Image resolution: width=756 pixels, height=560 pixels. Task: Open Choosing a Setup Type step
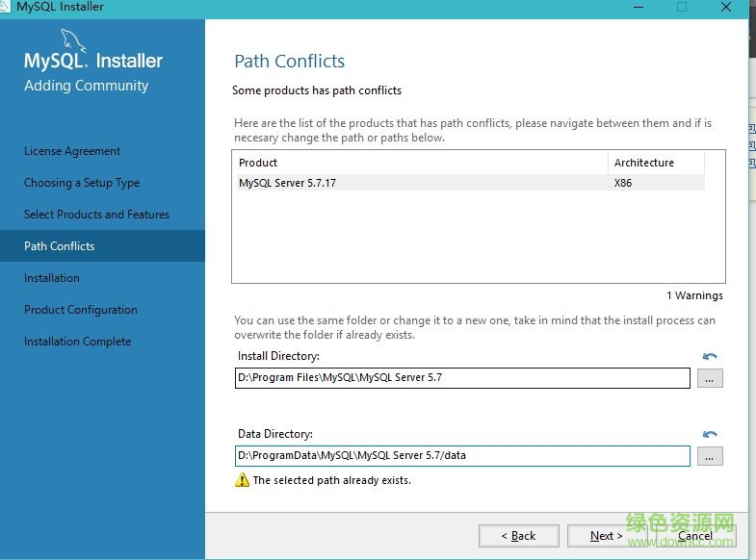pos(82,183)
